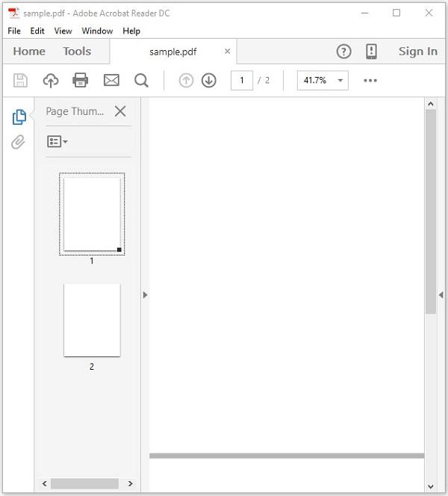Click the page 1 thumbnail resize handle
The image size is (448, 496).
[119, 249]
